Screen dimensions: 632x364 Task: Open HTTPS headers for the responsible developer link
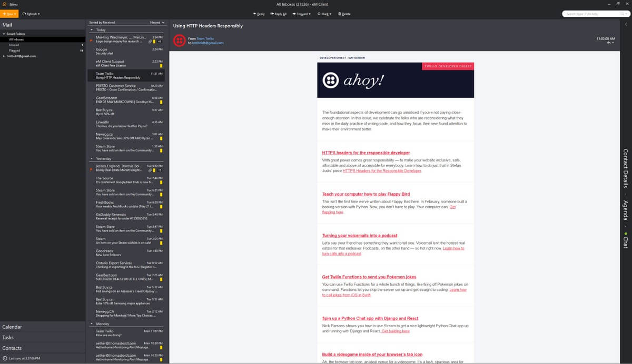(366, 153)
